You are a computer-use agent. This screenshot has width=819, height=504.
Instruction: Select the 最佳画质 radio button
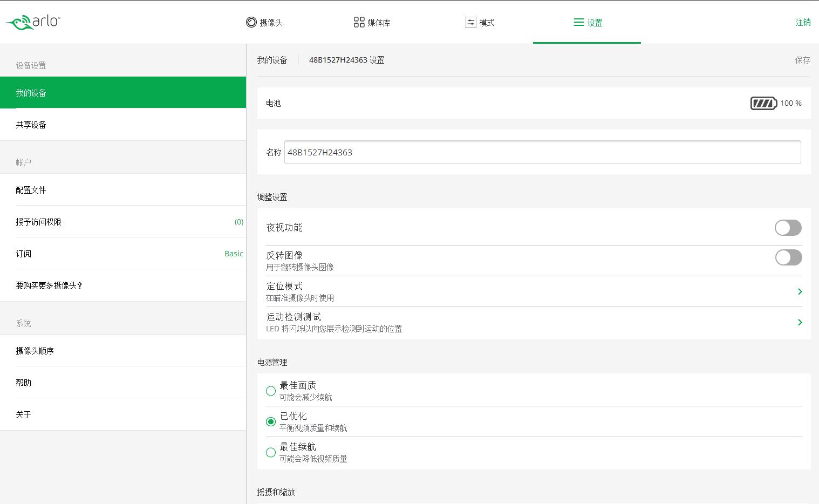[271, 391]
